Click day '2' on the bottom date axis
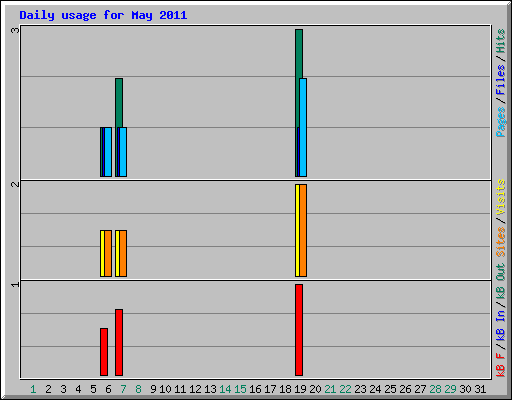512x400 pixels. coord(48,389)
